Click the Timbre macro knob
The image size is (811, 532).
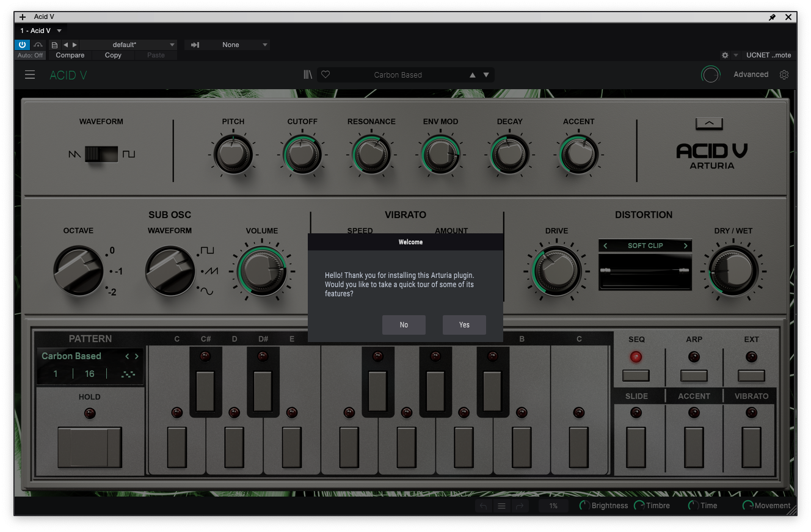[x=639, y=506]
